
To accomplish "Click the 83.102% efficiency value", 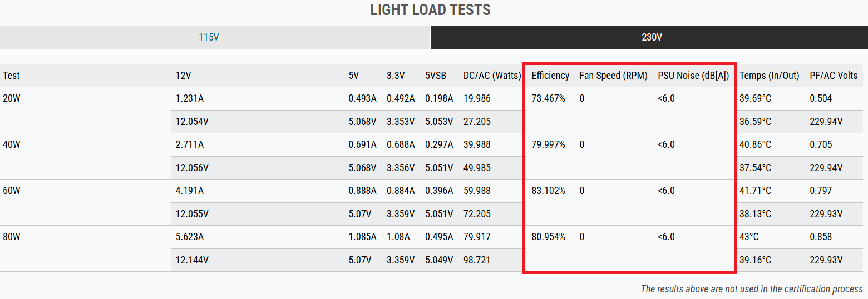I will [548, 191].
